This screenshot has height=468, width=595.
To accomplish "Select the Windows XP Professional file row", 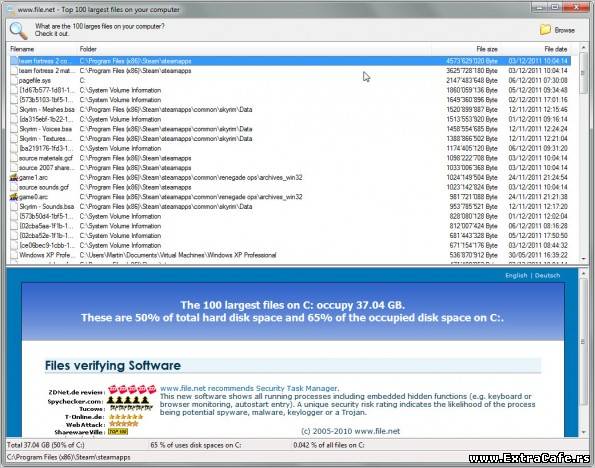I will 290,255.
